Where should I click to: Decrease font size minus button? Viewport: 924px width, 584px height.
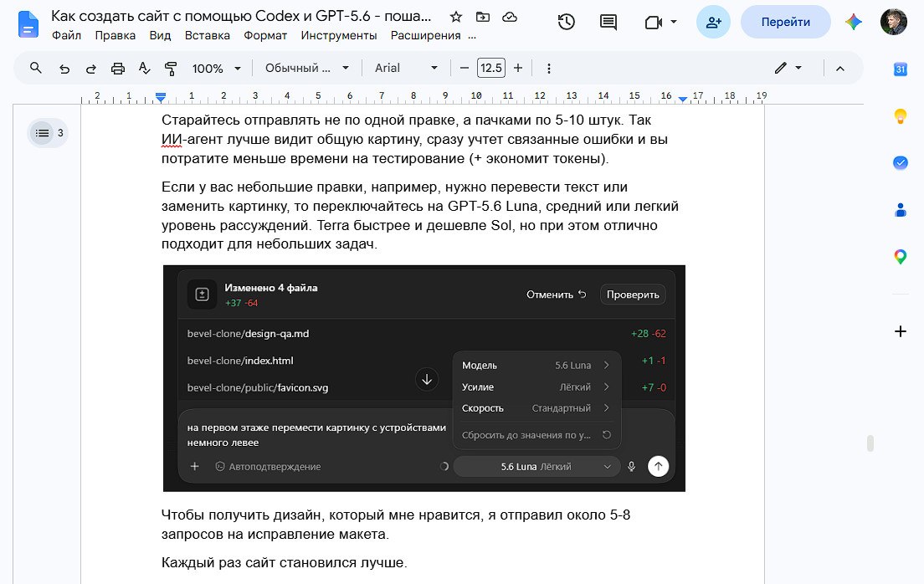[465, 69]
